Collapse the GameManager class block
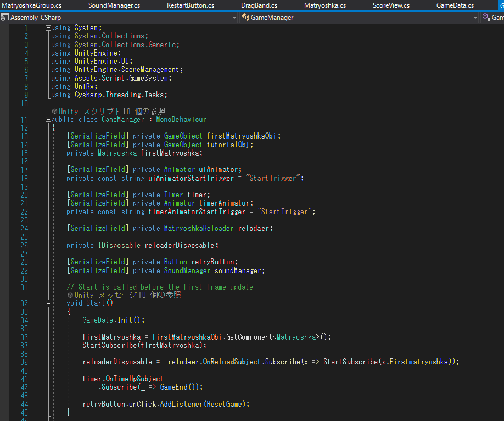 [x=48, y=120]
